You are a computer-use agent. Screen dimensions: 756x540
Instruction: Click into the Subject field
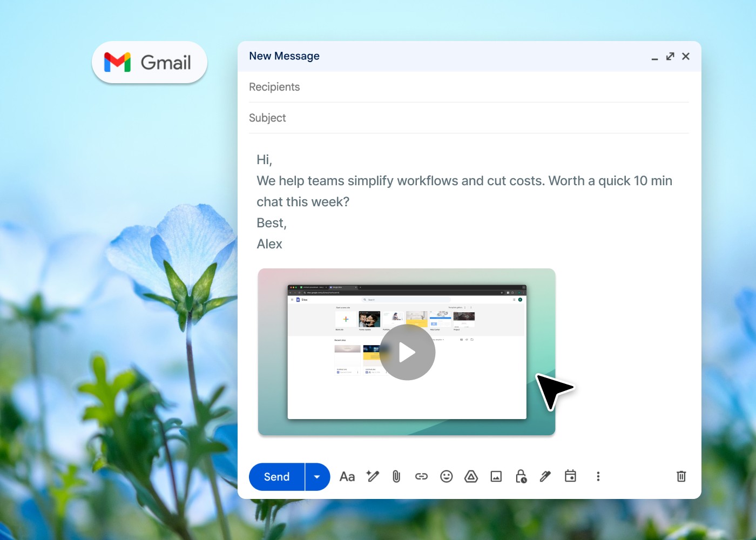469,118
